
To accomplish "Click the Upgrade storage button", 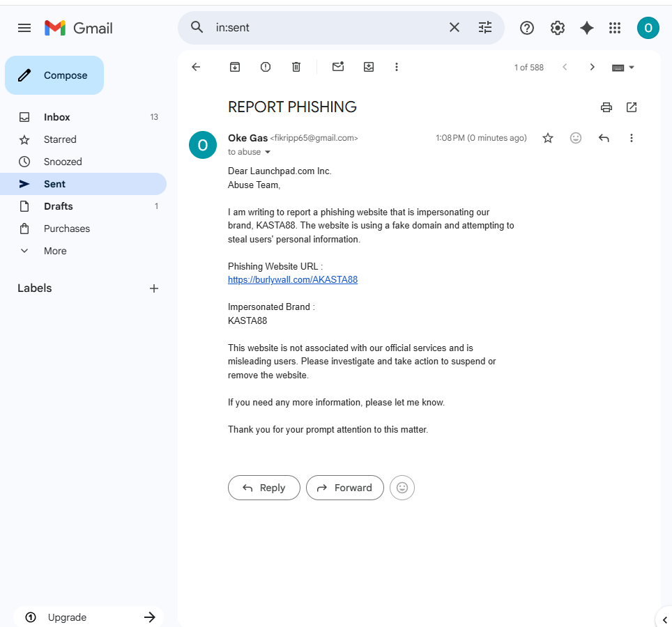I will coord(89,617).
